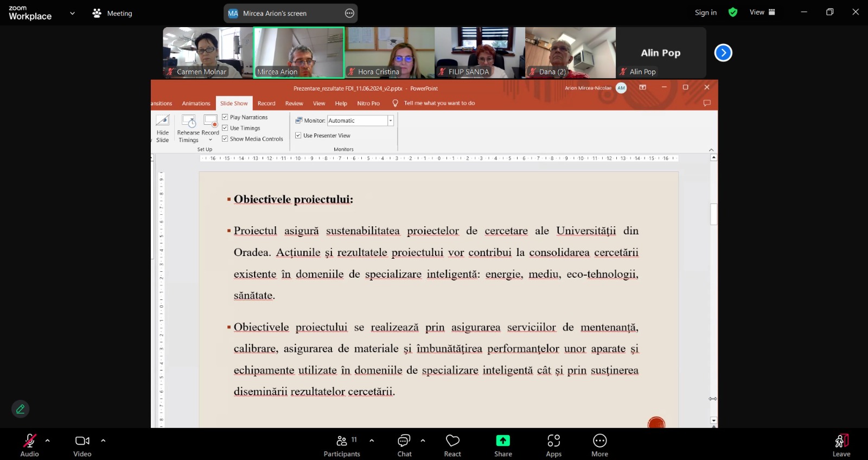Click the Leave meeting icon
Image resolution: width=868 pixels, height=460 pixels.
click(x=841, y=440)
